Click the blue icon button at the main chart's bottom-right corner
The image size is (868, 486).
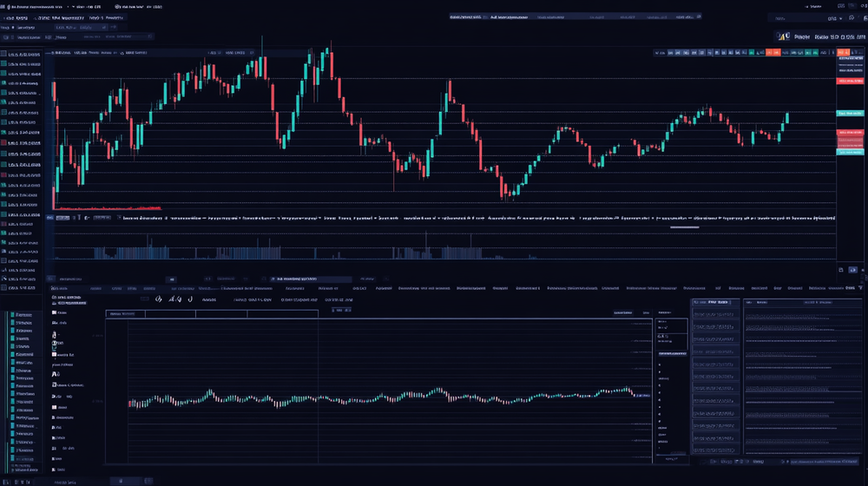[x=852, y=270]
